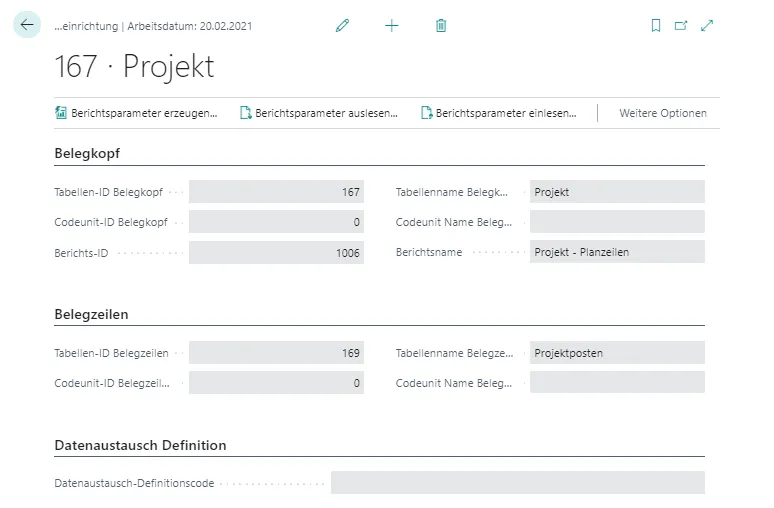
Task: Focus the Datenaustausch-Definitionscode field
Action: [x=517, y=483]
